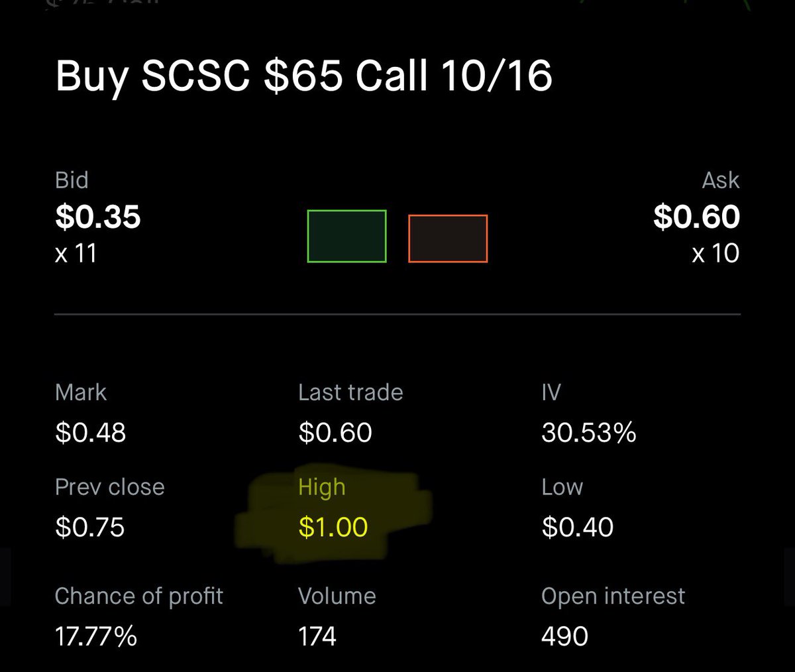Tap the ask size x 10

(715, 253)
